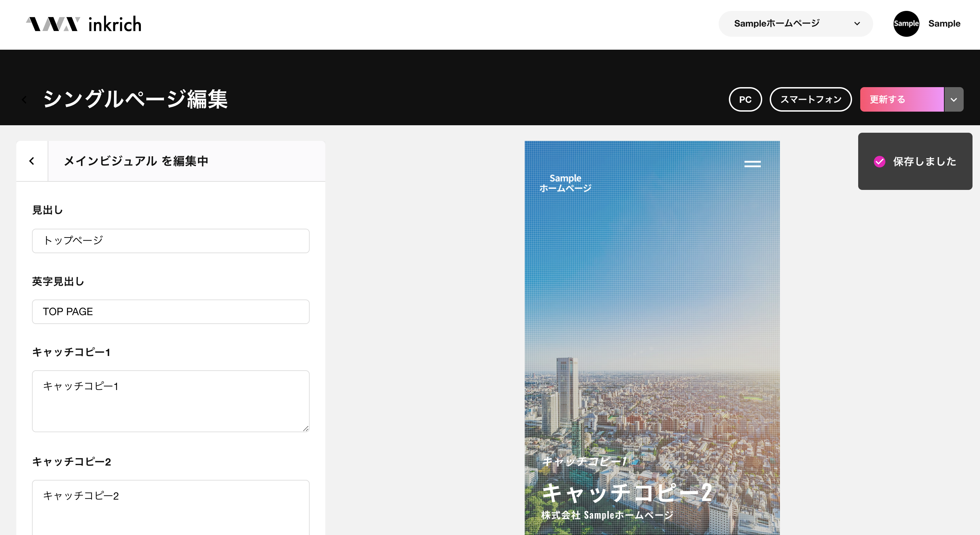Click the メインビジュアル を編集中 heading

point(136,161)
